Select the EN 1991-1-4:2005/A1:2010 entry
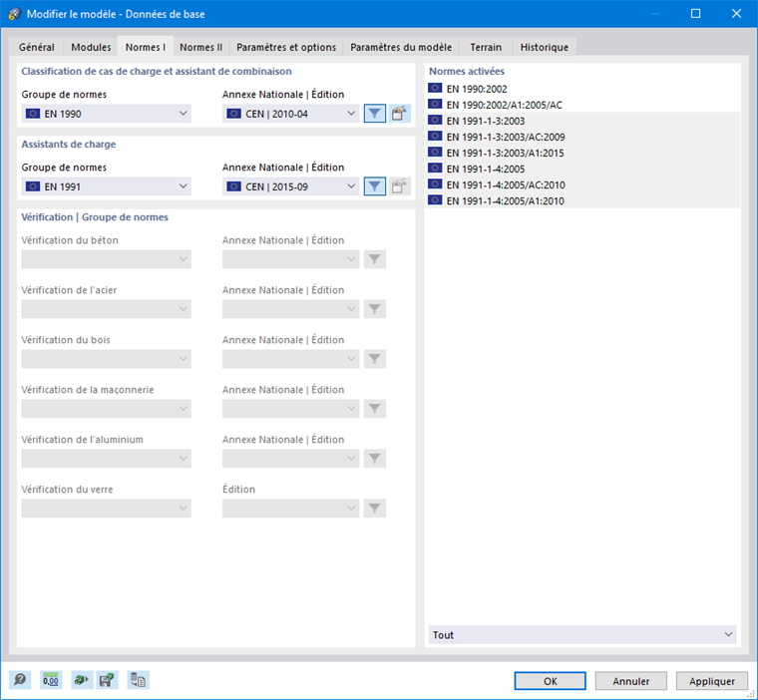This screenshot has height=700, width=758. (x=582, y=200)
